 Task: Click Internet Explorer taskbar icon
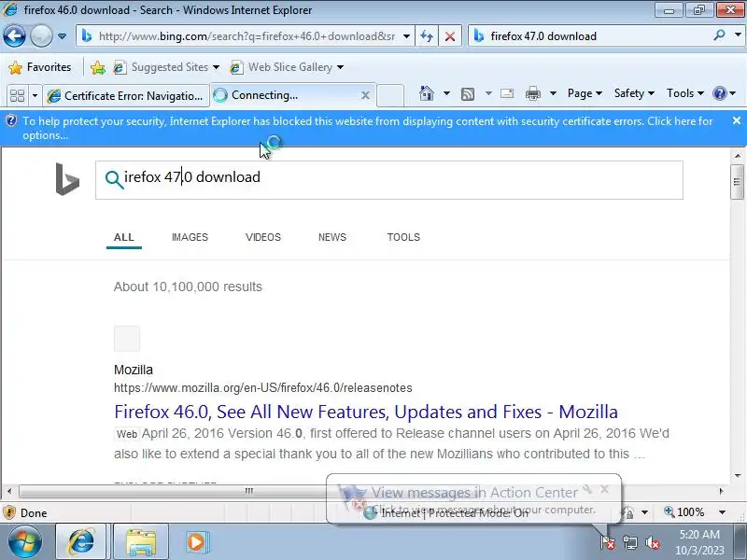(x=81, y=542)
